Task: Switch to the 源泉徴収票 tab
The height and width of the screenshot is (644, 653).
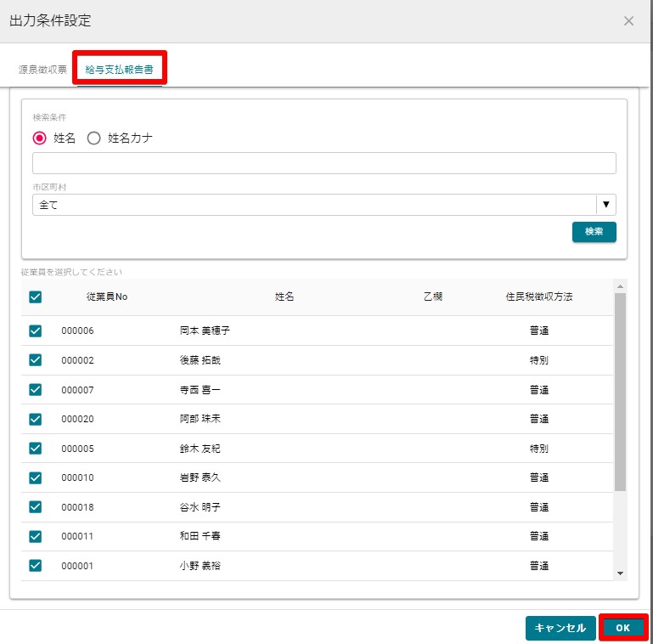Action: click(x=42, y=70)
